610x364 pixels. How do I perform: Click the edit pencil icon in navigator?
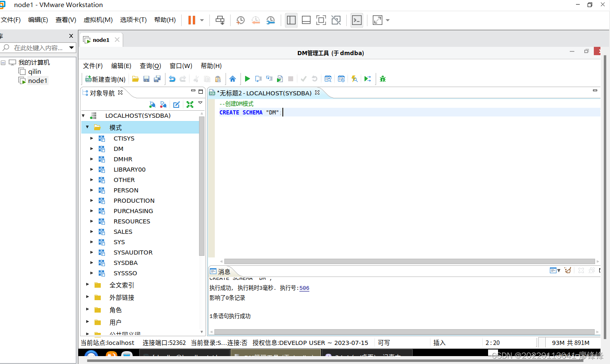coord(177,104)
